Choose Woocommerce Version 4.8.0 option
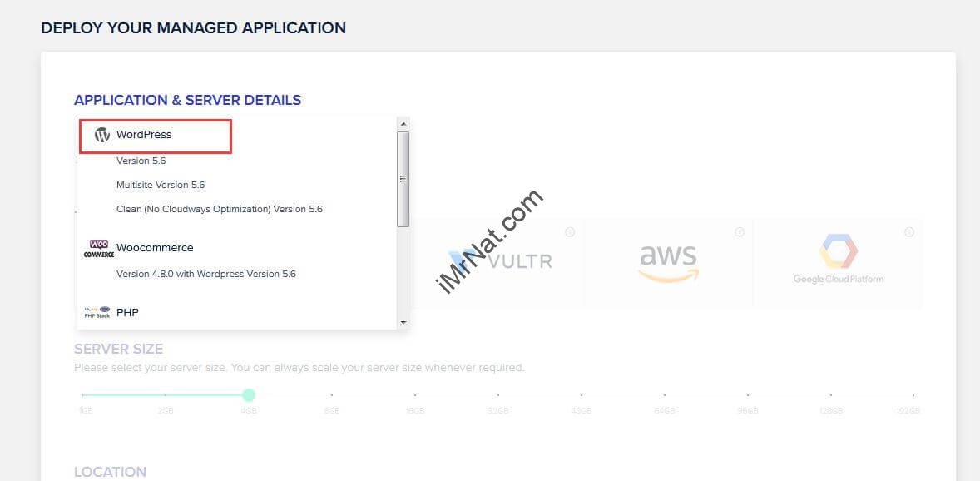 pyautogui.click(x=205, y=274)
